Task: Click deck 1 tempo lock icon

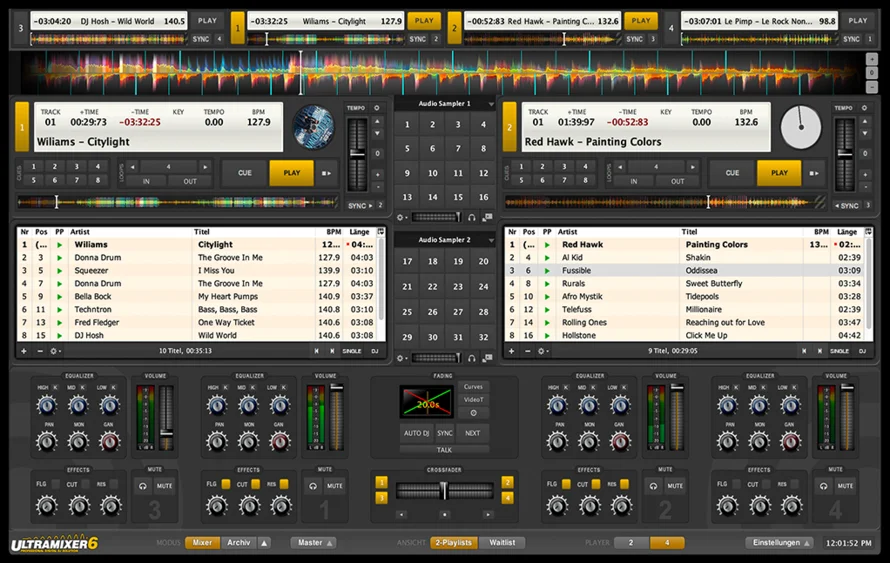Action: tap(377, 108)
